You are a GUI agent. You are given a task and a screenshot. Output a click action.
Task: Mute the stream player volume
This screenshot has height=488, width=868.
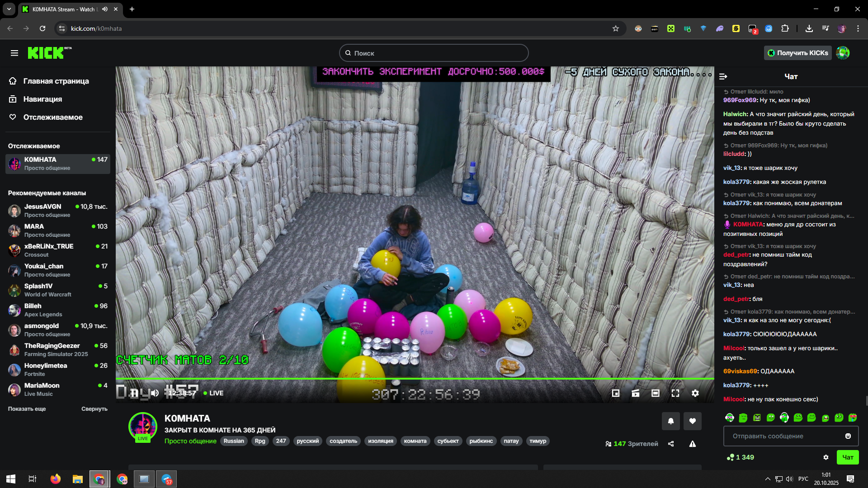(155, 393)
